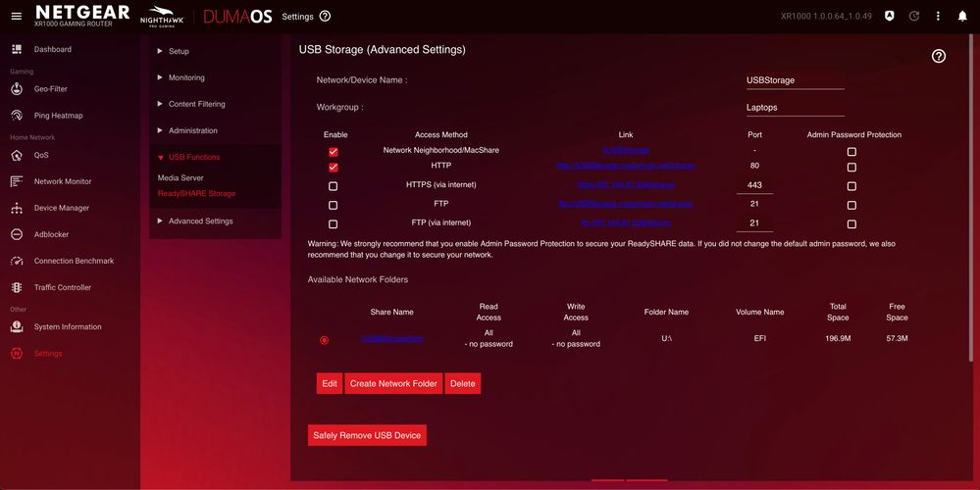The image size is (980, 490).
Task: Expand the Setup section
Action: pos(179,51)
